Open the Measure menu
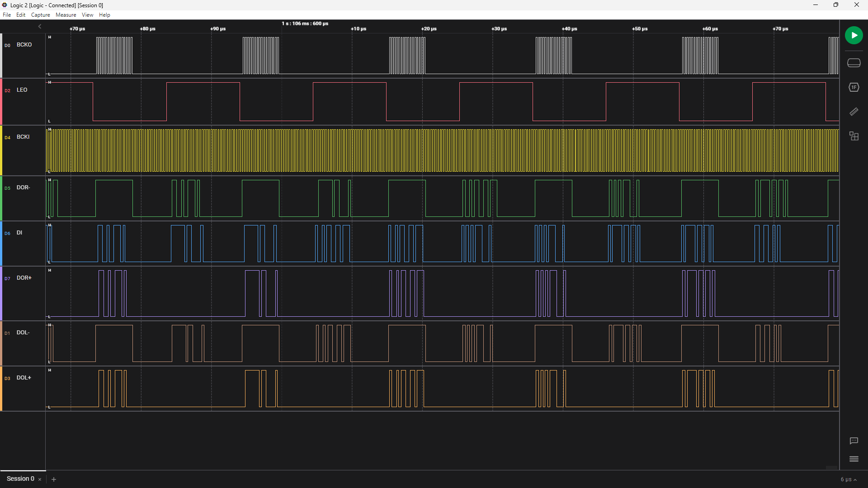The width and height of the screenshot is (868, 488). pos(66,15)
